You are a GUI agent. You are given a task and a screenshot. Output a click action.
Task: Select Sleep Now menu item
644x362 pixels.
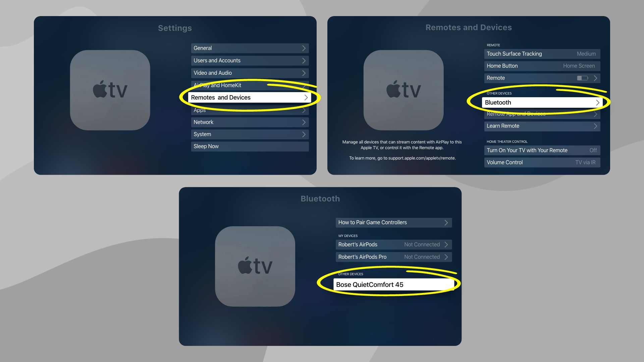coord(250,146)
